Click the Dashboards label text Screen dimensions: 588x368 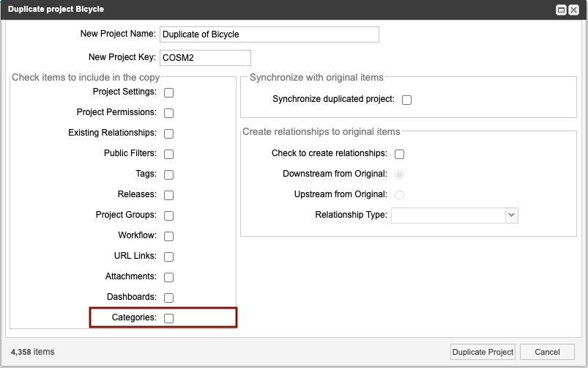[x=132, y=297]
